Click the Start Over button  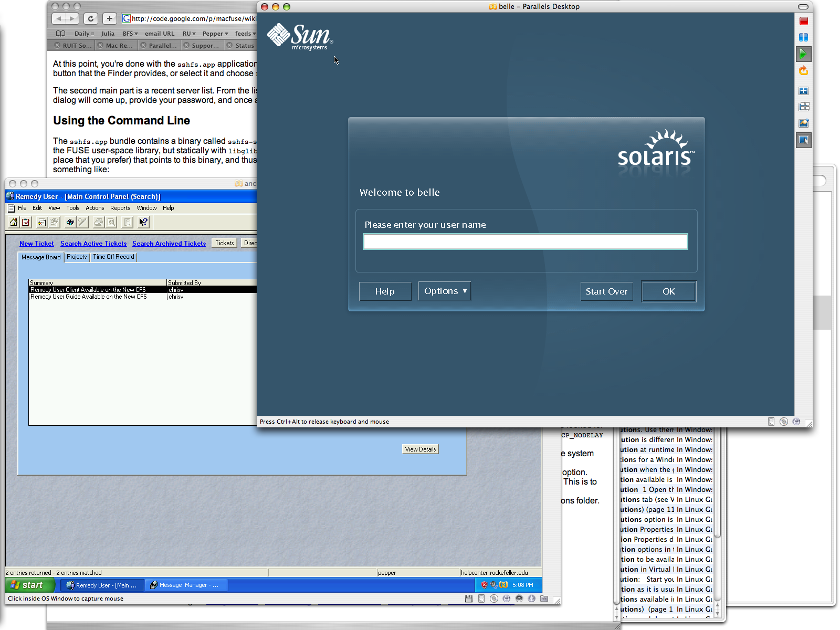tap(606, 292)
